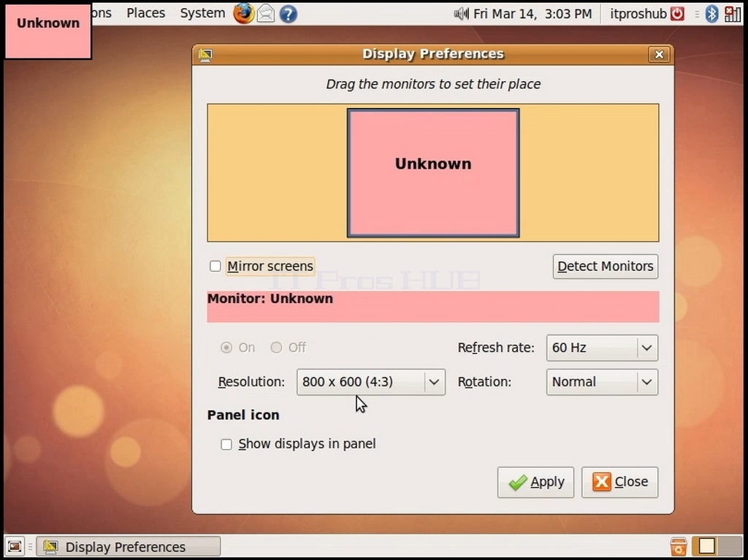The height and width of the screenshot is (560, 748).
Task: Click the show desktop icon in bottom panel
Action: [x=15, y=546]
